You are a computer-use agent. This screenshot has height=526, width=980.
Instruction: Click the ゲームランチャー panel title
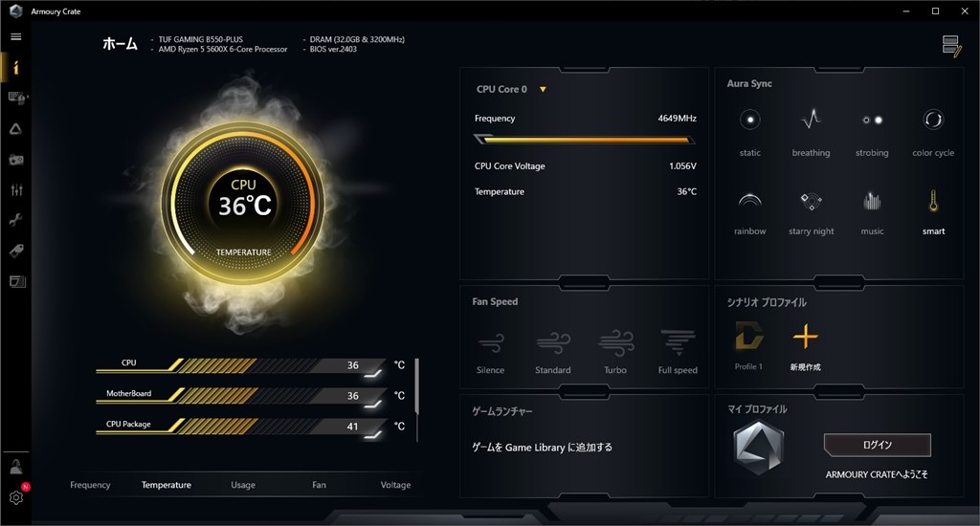502,411
